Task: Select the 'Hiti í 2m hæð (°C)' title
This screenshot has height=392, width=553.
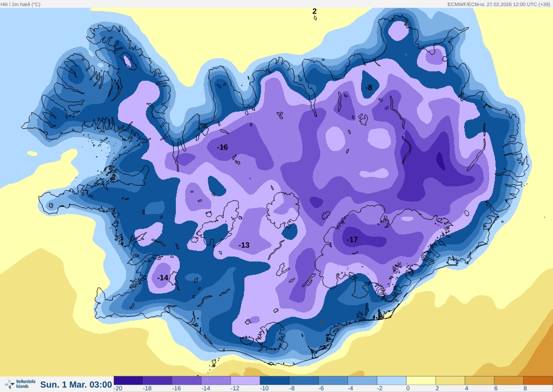Action: click(x=20, y=4)
